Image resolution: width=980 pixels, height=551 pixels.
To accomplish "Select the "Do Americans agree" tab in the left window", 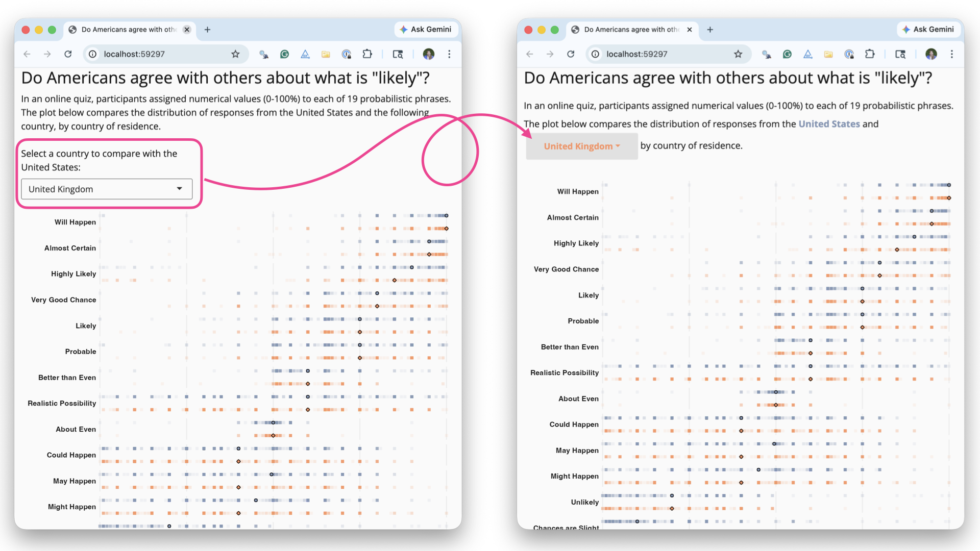I will click(x=128, y=30).
